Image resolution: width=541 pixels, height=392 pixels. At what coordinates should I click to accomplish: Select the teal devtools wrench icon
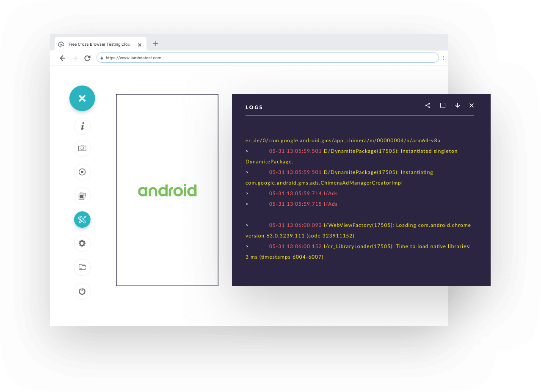pos(82,220)
